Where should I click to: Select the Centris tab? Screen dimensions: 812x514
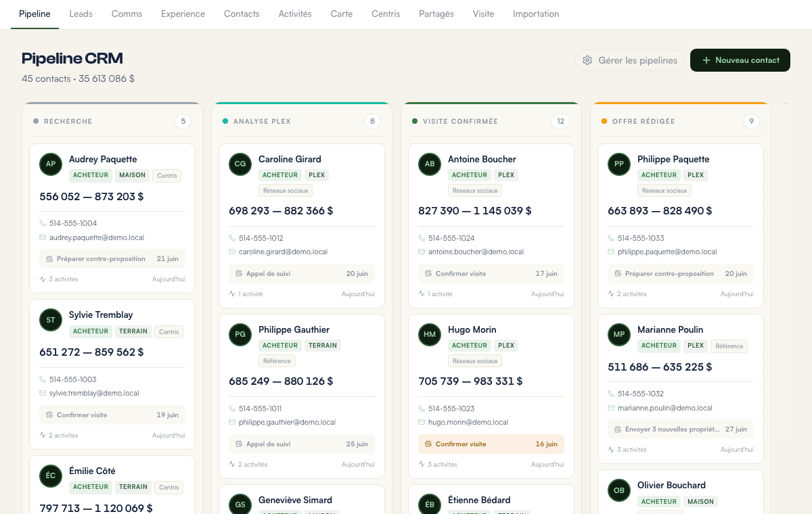(x=386, y=14)
